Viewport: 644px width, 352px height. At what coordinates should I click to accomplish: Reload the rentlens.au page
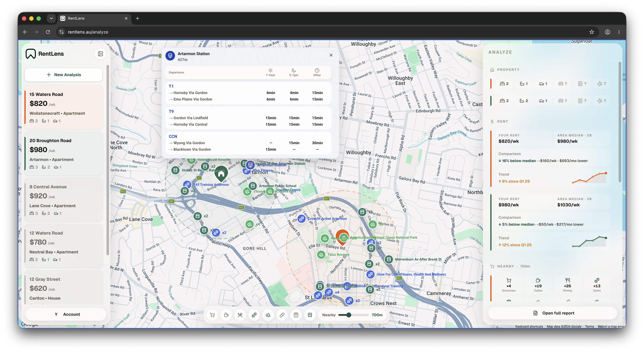coord(48,32)
